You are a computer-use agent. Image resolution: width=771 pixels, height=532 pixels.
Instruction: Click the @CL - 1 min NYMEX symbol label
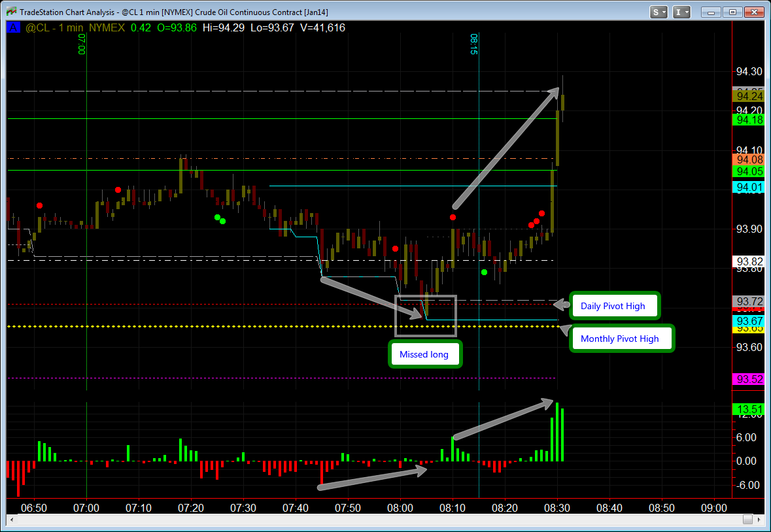pos(75,28)
